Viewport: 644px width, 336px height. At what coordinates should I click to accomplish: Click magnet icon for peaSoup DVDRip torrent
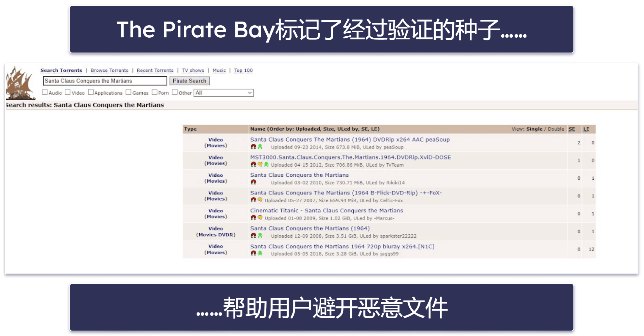click(254, 147)
